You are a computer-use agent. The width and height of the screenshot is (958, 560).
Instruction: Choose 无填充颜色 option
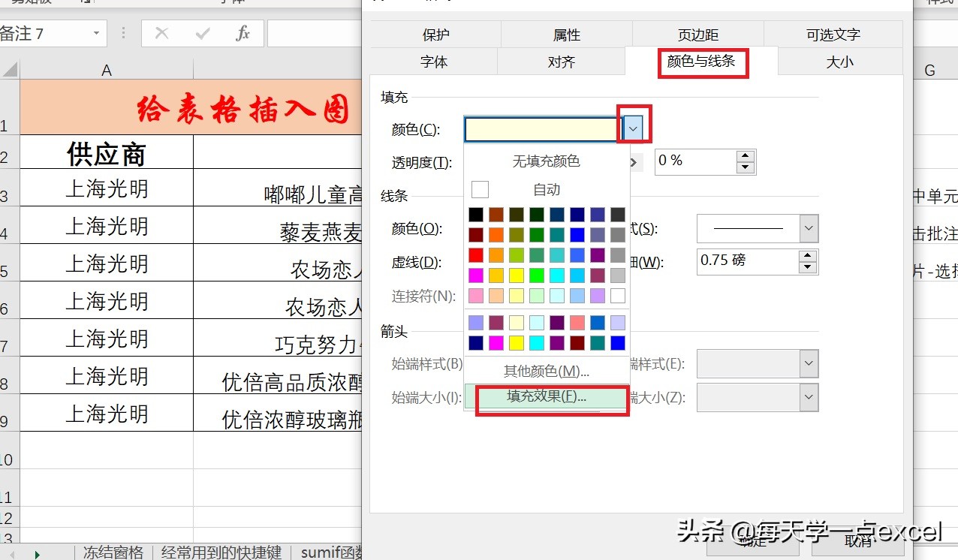click(x=547, y=161)
